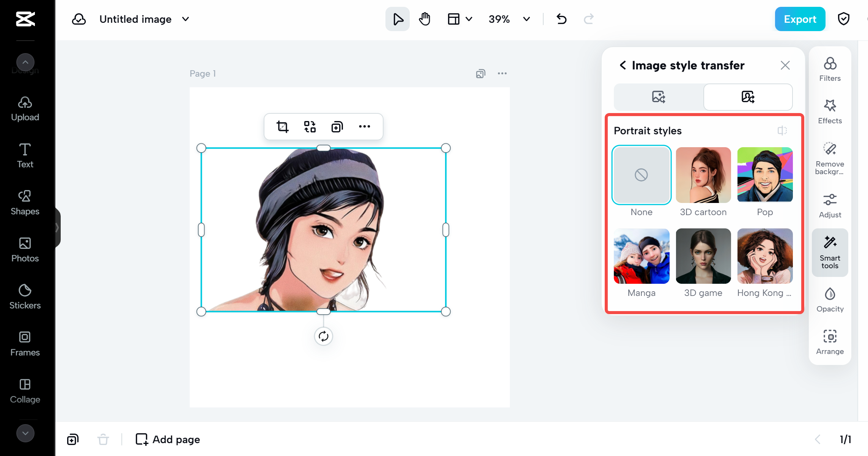Enable the image style transfer tab
This screenshot has width=868, height=456.
pos(659,96)
